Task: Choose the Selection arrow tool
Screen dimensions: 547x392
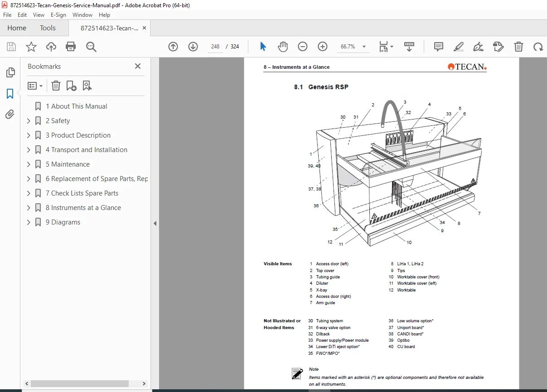Action: coord(263,47)
